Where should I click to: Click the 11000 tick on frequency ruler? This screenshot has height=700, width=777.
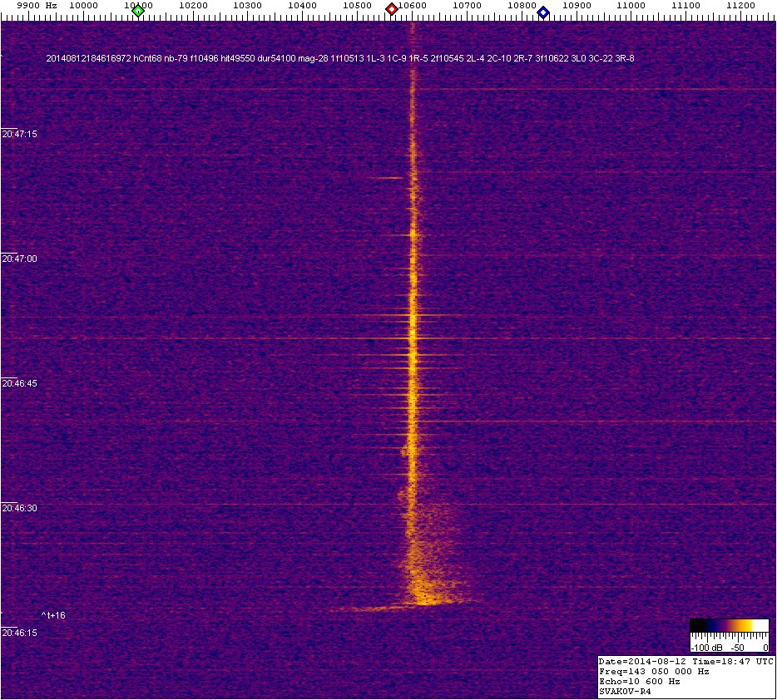(631, 6)
